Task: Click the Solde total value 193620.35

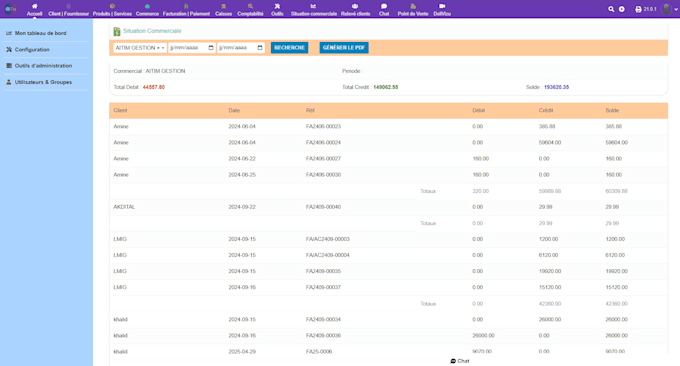Action: click(x=557, y=87)
